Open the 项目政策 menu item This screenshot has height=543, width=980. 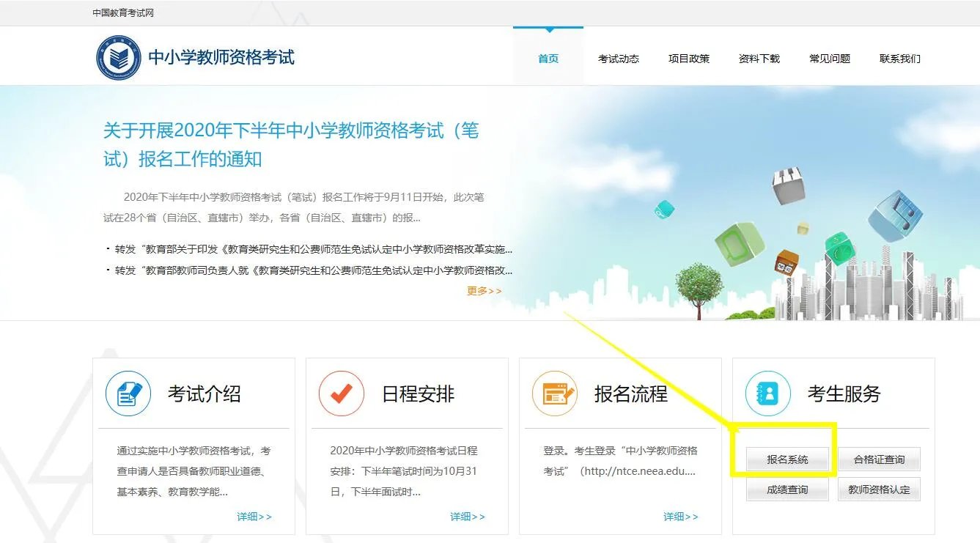[x=689, y=59]
